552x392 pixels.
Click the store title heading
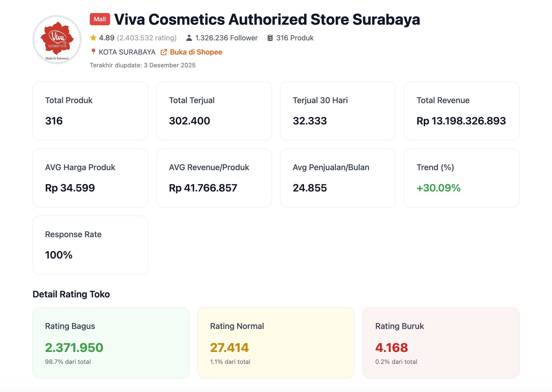[267, 19]
